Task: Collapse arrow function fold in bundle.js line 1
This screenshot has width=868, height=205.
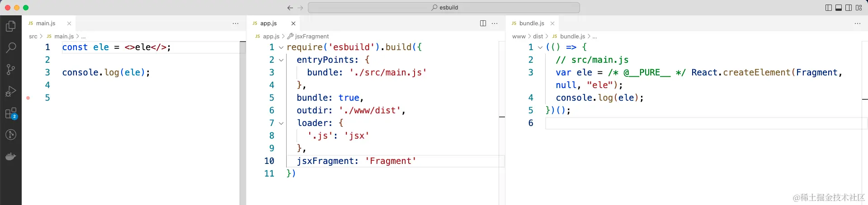Action: click(540, 47)
